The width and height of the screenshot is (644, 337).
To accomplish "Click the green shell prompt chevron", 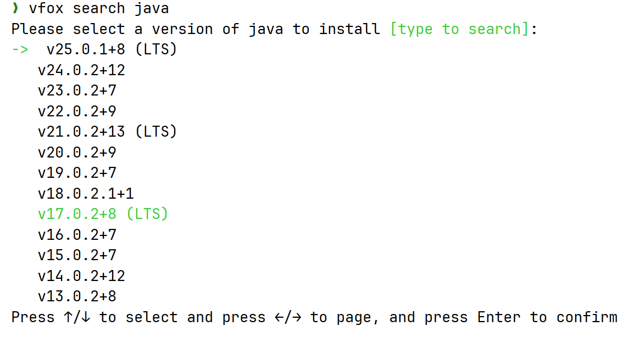I will 15,9.
